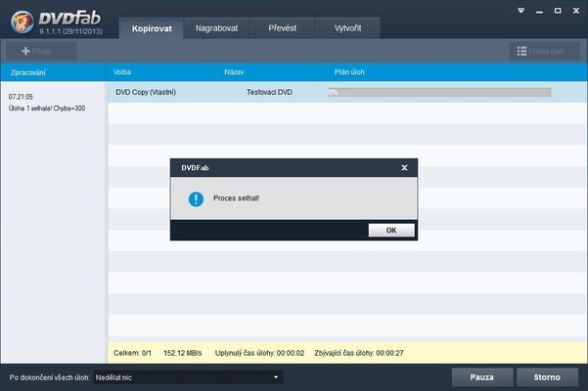Switch to the Nagrabovat tab
This screenshot has width=588, height=391.
coord(216,28)
